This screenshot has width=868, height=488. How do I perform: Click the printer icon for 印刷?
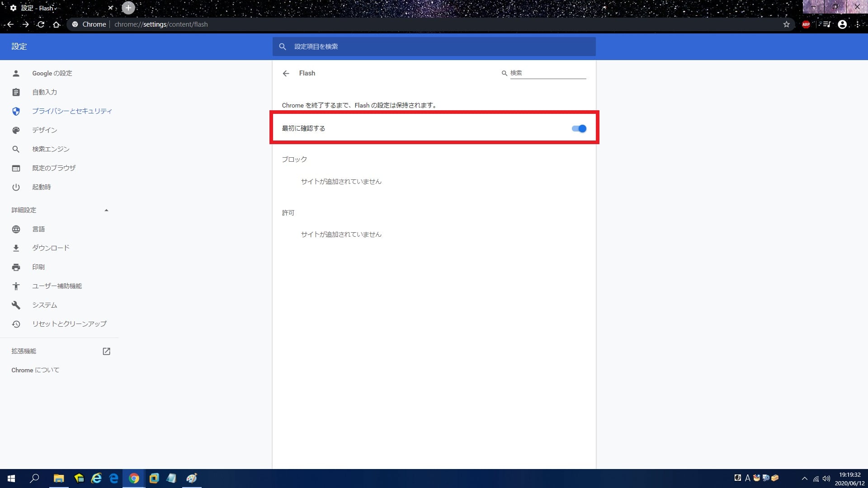click(16, 267)
